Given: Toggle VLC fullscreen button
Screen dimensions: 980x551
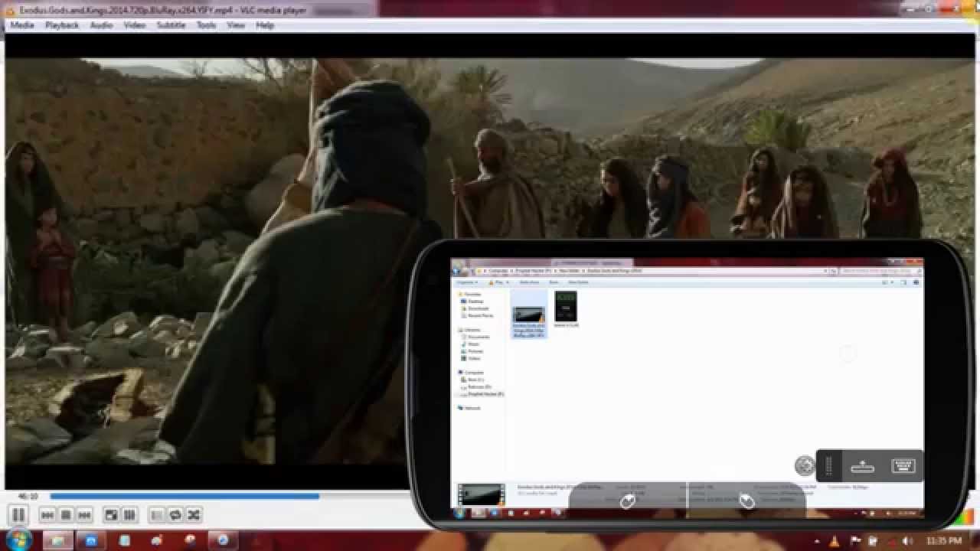Looking at the screenshot, I should 111,515.
